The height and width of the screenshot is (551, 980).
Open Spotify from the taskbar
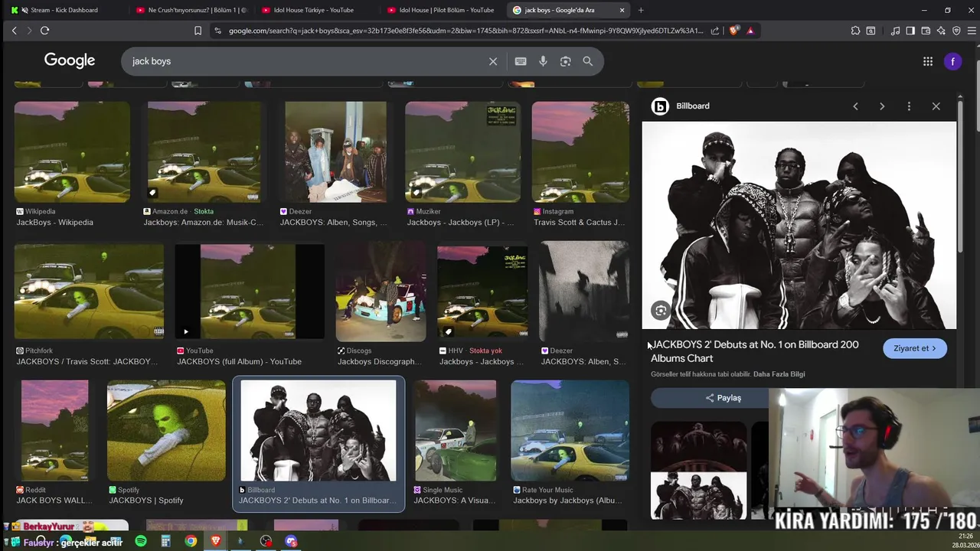(141, 541)
